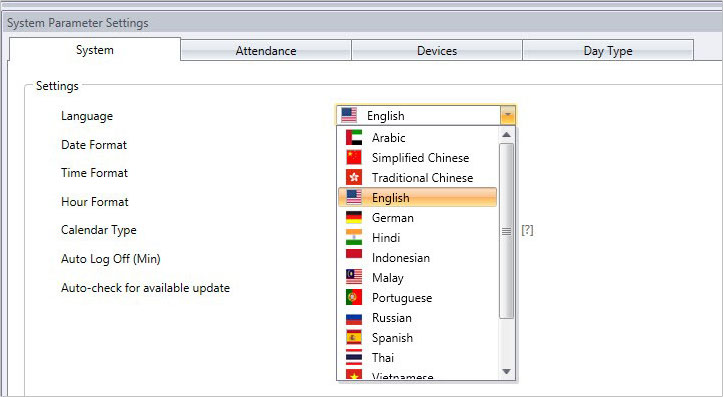Click the System Parameter Settings title
Image resolution: width=723 pixels, height=397 pixels.
(x=77, y=23)
